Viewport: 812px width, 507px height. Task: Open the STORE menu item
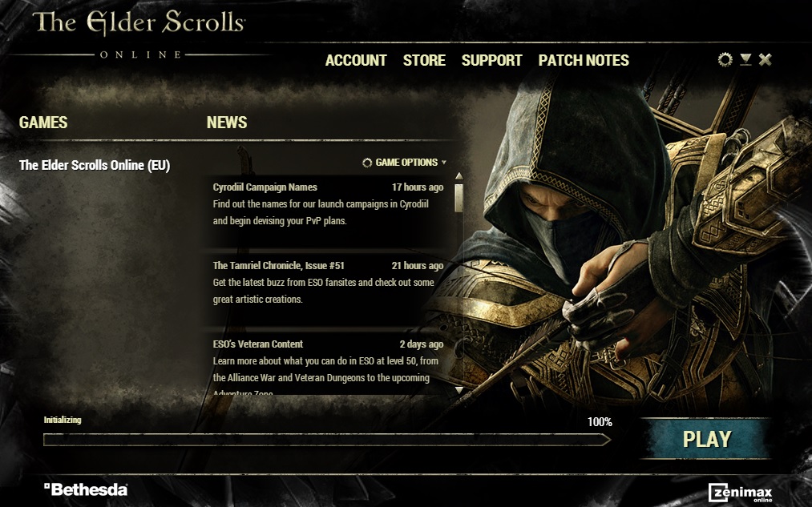click(424, 60)
